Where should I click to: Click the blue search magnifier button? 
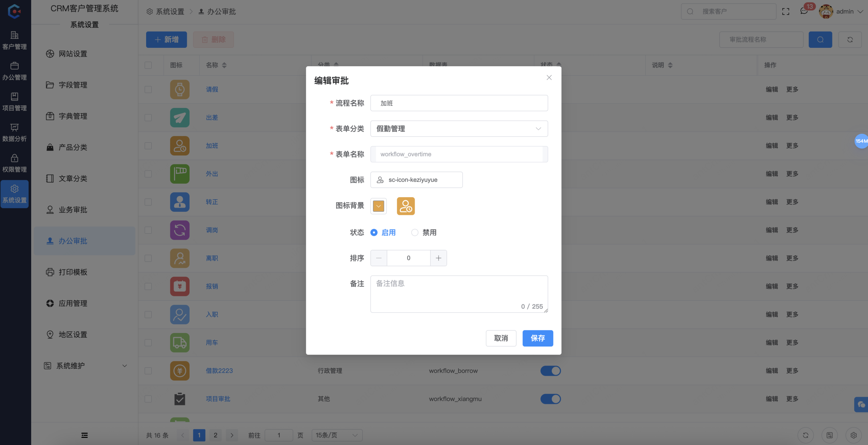pyautogui.click(x=820, y=39)
